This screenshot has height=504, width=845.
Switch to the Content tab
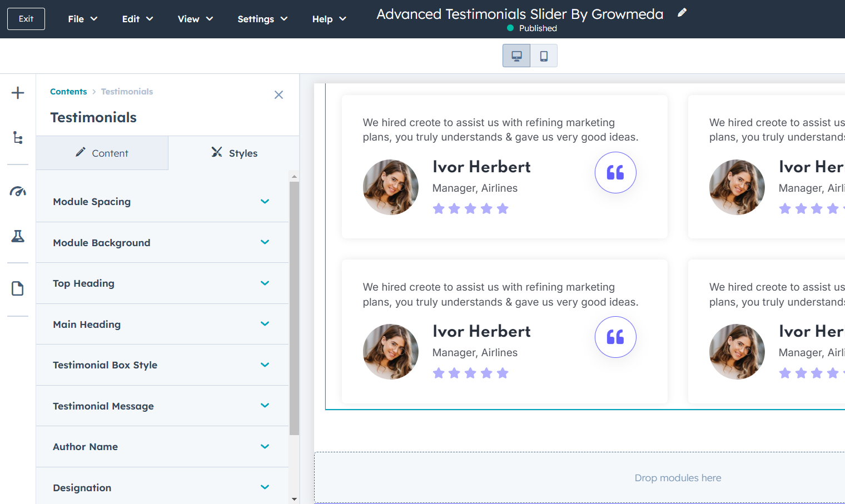[x=102, y=153]
